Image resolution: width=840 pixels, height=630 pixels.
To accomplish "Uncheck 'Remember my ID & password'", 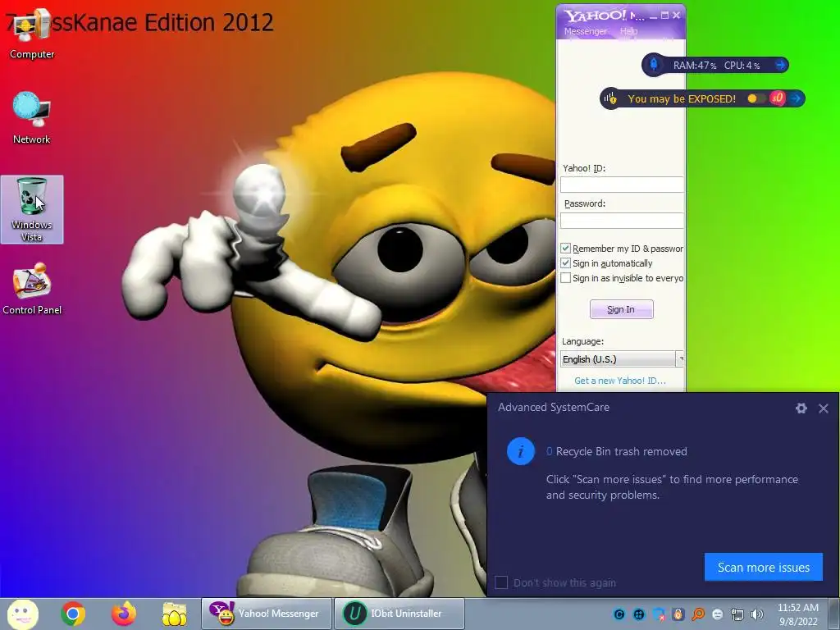I will click(x=565, y=248).
